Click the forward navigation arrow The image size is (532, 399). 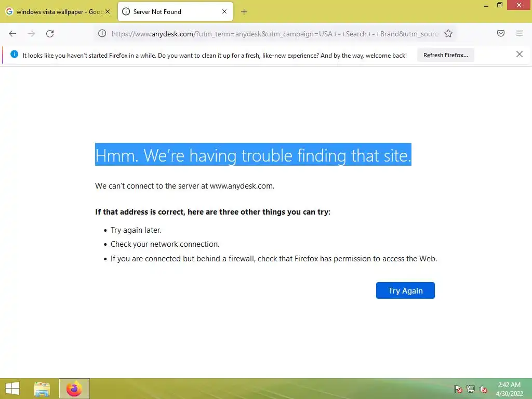point(31,34)
